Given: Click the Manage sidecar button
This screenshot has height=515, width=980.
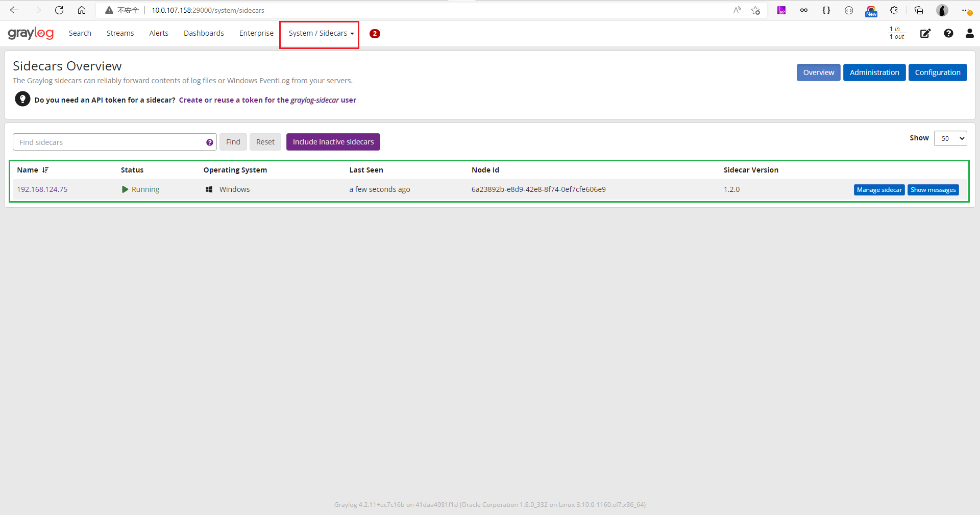Looking at the screenshot, I should tap(879, 189).
